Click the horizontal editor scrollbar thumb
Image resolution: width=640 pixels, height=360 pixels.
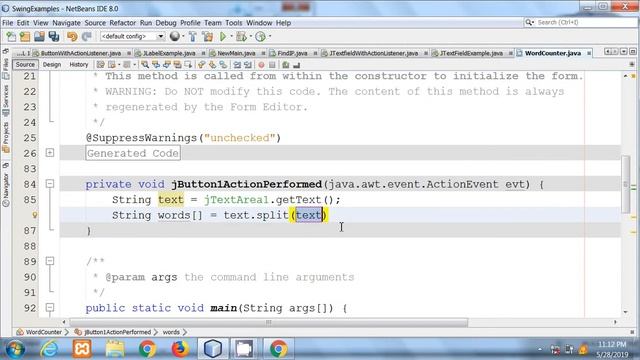point(269,322)
